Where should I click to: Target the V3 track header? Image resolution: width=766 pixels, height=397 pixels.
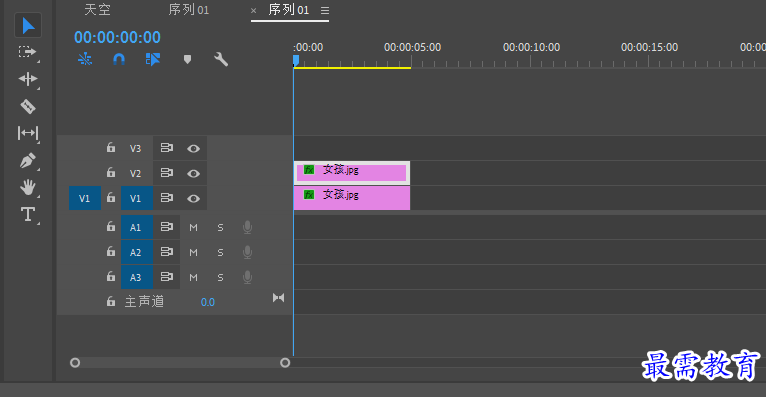(x=135, y=148)
